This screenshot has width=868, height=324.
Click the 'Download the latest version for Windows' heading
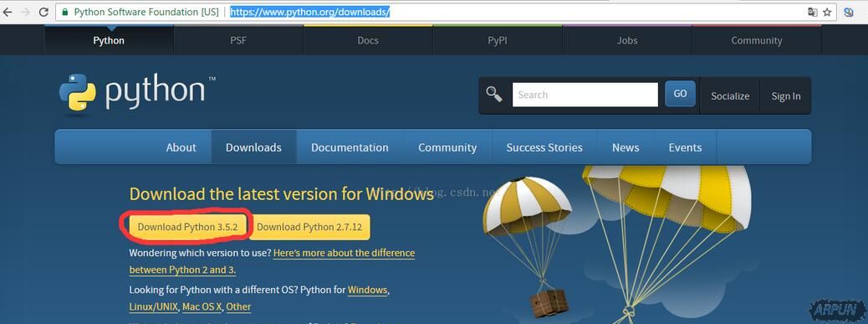coord(281,194)
